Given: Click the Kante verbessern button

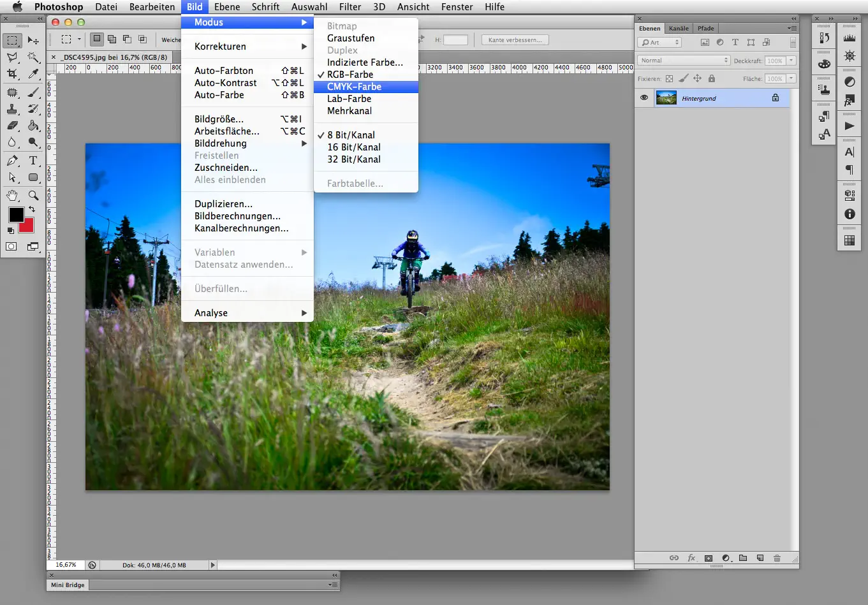Looking at the screenshot, I should point(514,40).
